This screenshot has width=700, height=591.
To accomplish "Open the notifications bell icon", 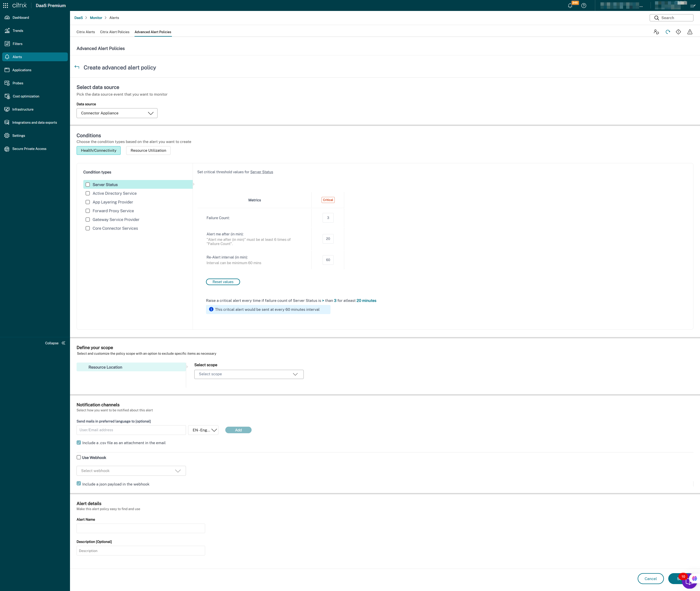I will pos(570,6).
